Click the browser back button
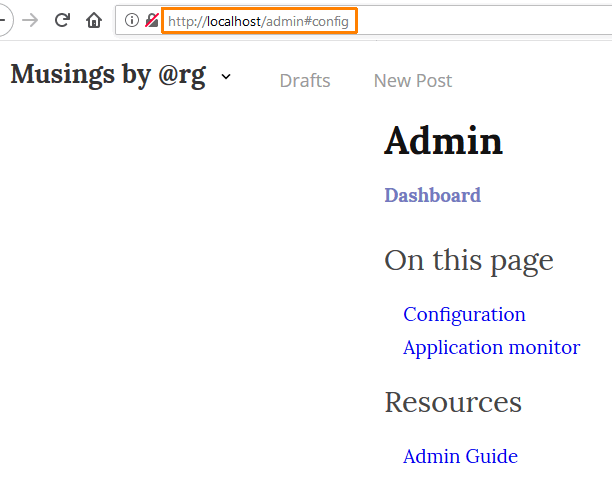The height and width of the screenshot is (483, 612). [4, 20]
